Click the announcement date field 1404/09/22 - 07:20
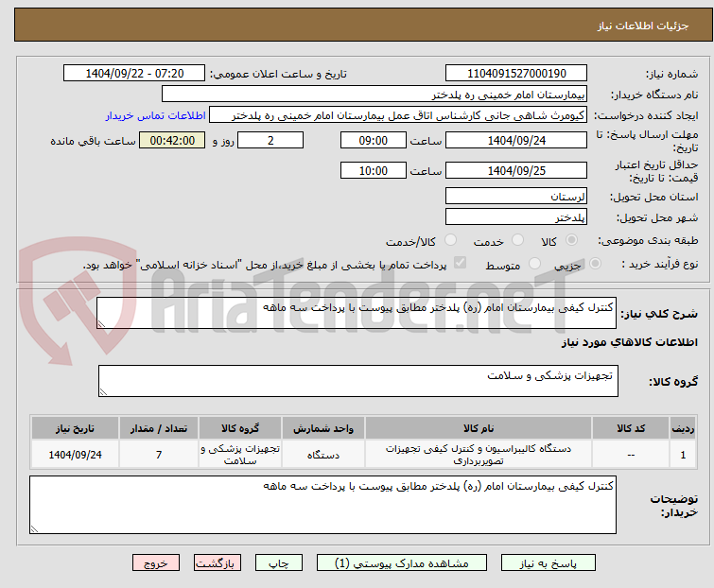The height and width of the screenshot is (588, 714). (x=134, y=74)
